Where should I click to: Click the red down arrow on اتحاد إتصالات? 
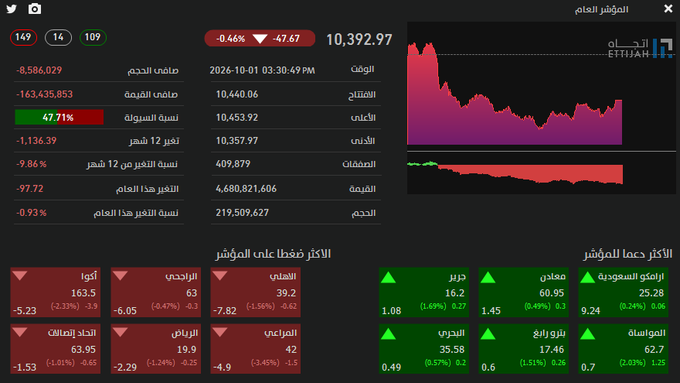coord(20,333)
